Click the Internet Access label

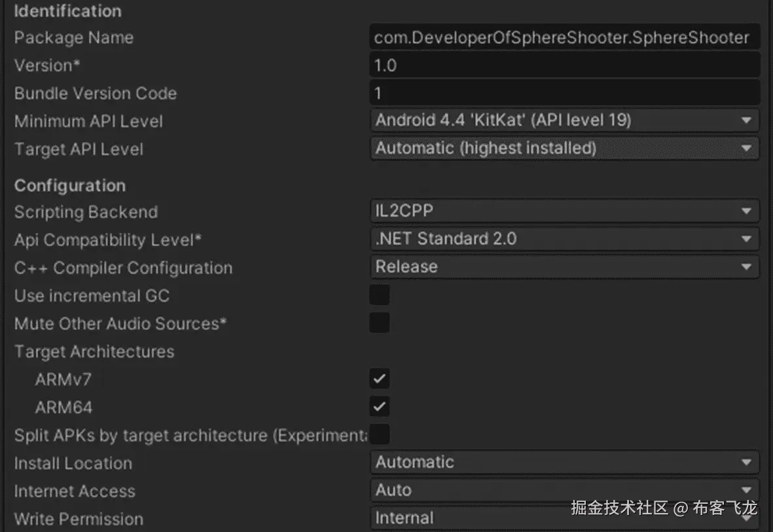75,491
